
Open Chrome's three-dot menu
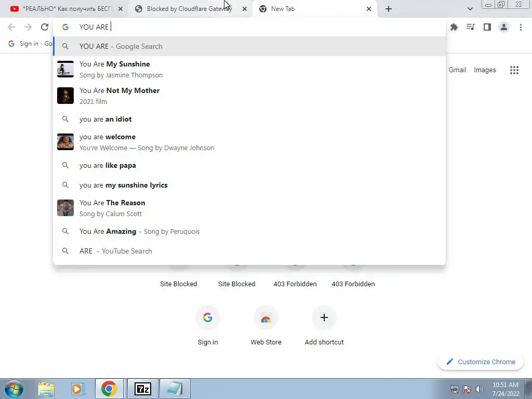[x=521, y=27]
